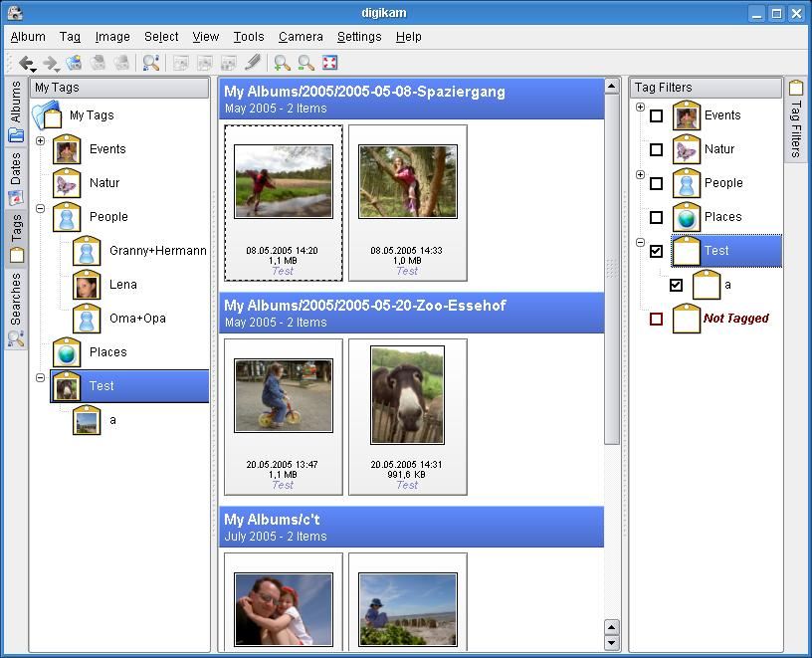
Task: Click the Spaziergang album header
Action: pos(412,99)
